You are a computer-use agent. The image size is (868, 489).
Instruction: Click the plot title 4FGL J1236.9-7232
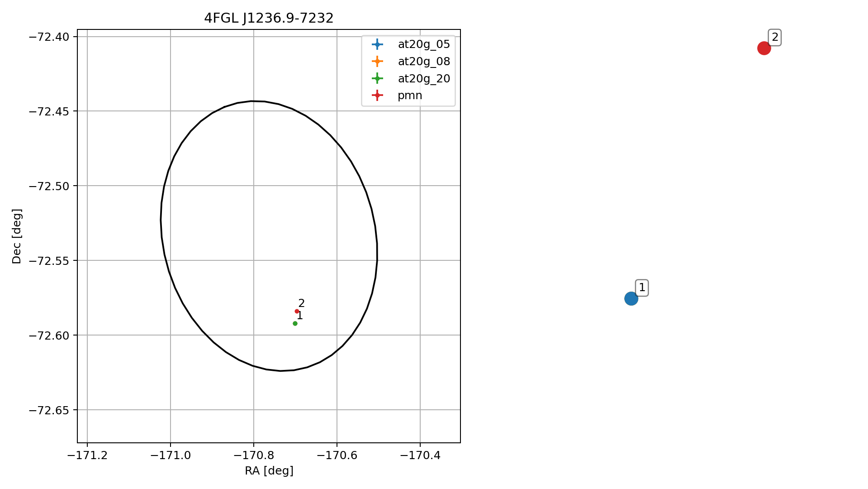pos(269,18)
